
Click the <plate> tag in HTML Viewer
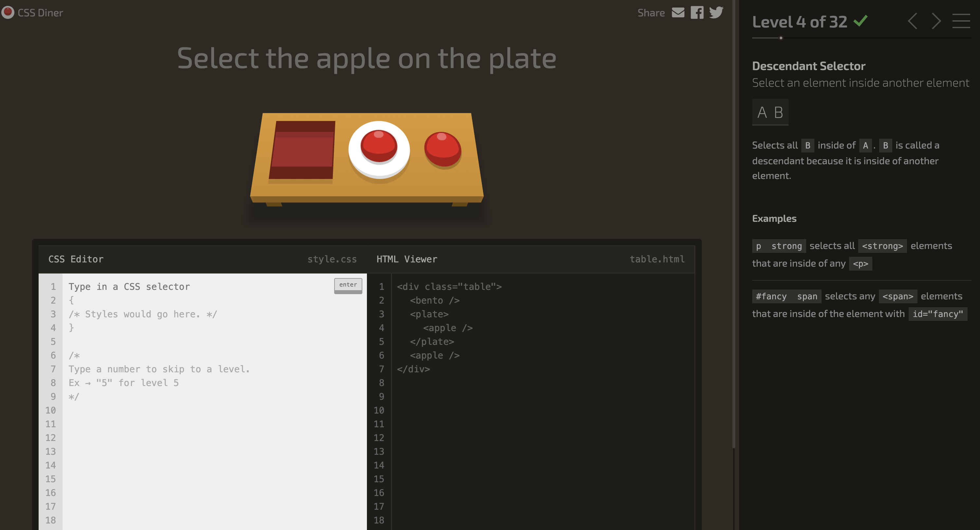tap(429, 314)
